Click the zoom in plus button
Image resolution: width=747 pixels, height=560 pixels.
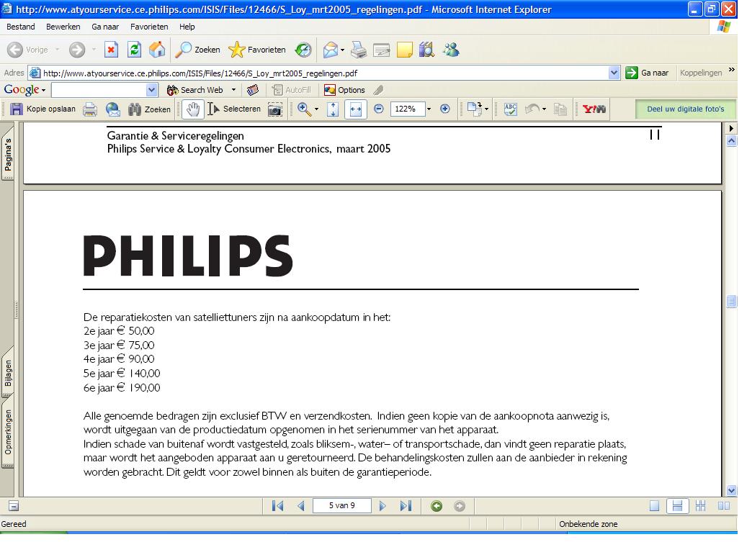pyautogui.click(x=445, y=109)
